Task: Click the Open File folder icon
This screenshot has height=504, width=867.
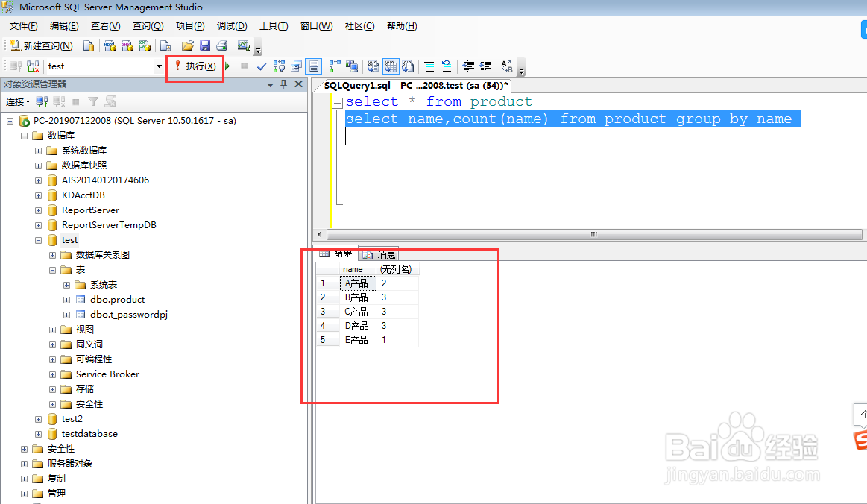Action: click(187, 46)
